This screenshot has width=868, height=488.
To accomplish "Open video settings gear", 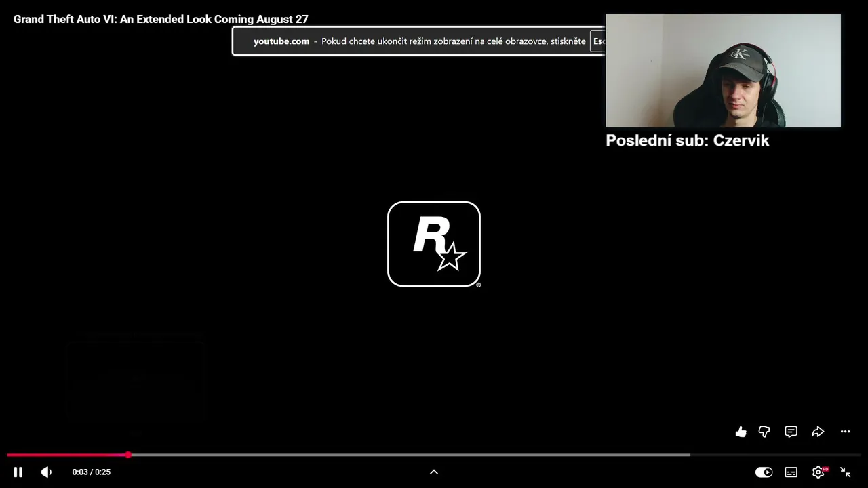I will coord(818,472).
